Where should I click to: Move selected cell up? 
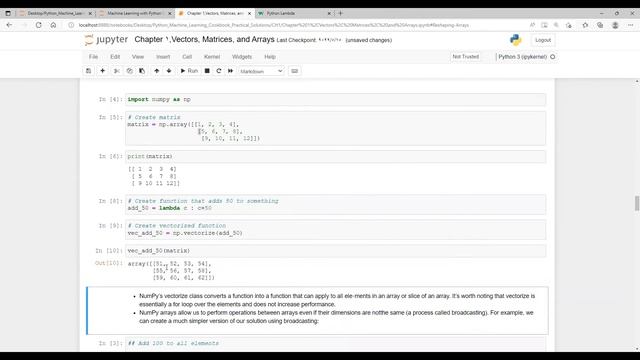coord(156,71)
